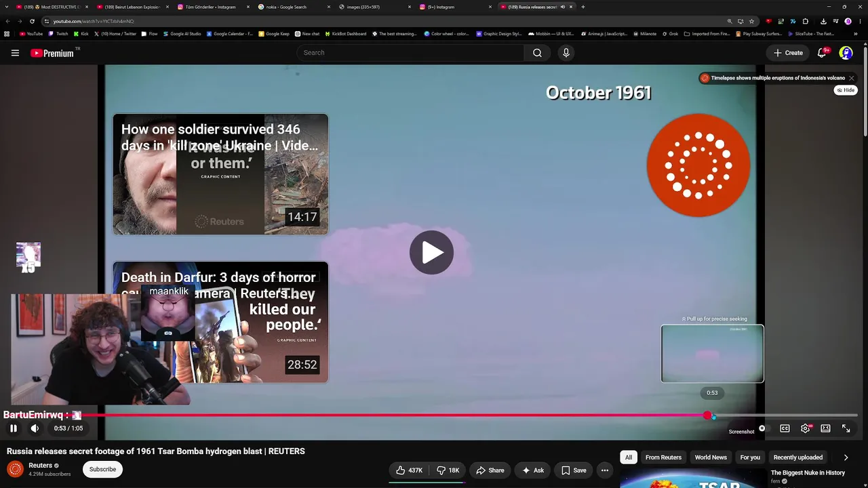
Task: Open the Milanote bookmark
Action: [646, 34]
